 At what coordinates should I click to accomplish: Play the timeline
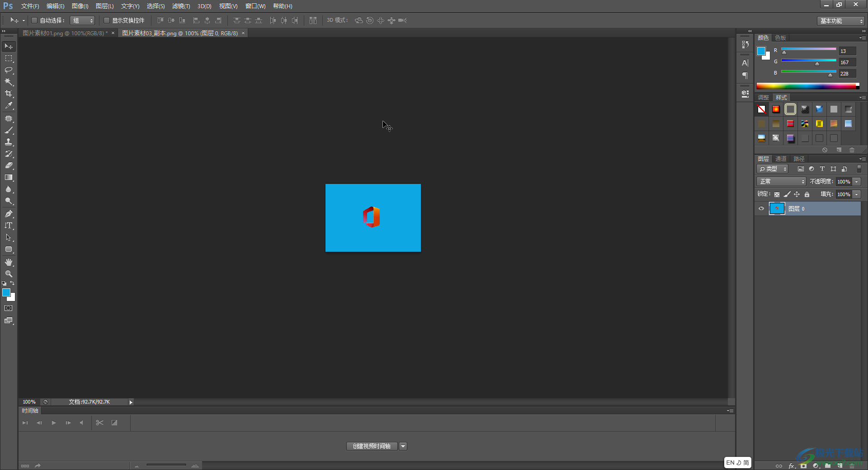coord(54,423)
